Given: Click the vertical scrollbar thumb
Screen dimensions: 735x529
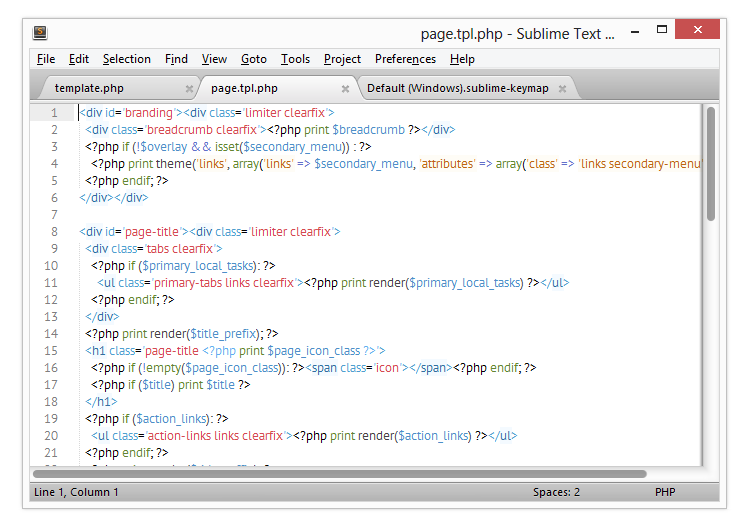Looking at the screenshot, I should click(x=711, y=163).
